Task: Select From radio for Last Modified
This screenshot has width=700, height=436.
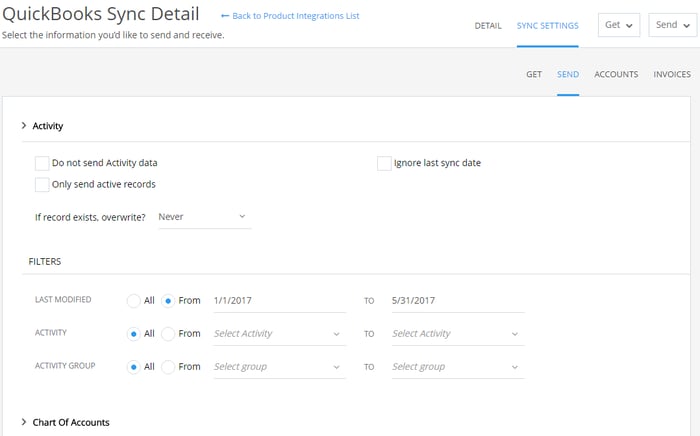Action: pos(168,301)
